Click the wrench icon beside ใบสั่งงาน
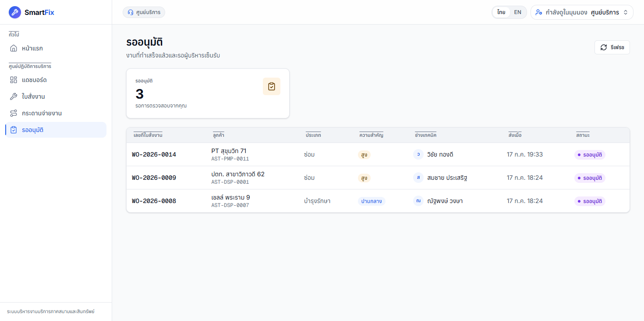Viewport: 644px width, 321px height. pyautogui.click(x=14, y=96)
